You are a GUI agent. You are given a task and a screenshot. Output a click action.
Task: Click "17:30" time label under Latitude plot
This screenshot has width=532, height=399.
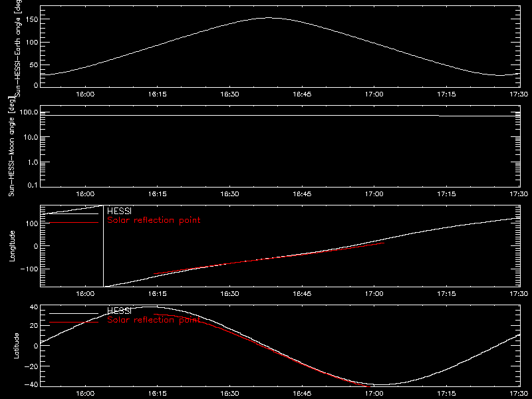(519, 394)
